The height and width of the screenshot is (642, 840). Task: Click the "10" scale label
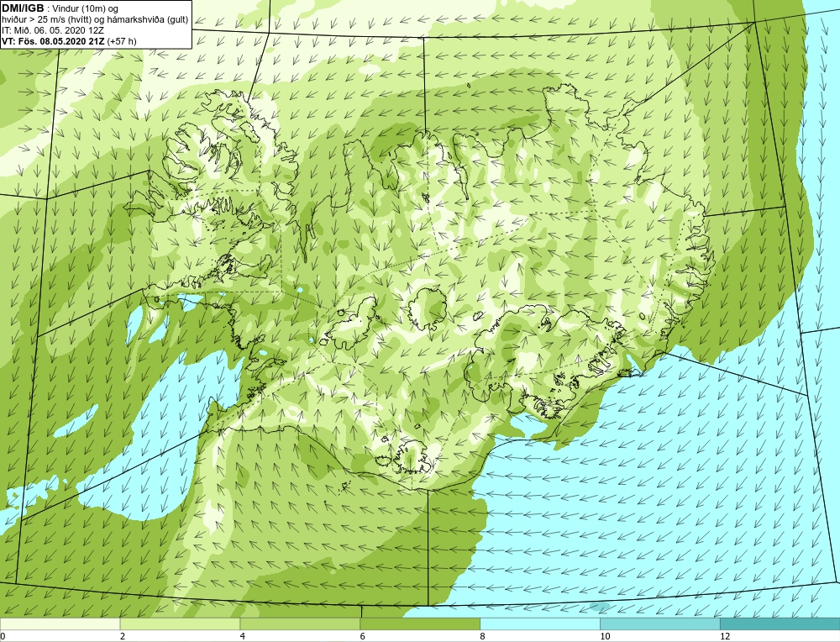[x=605, y=636]
